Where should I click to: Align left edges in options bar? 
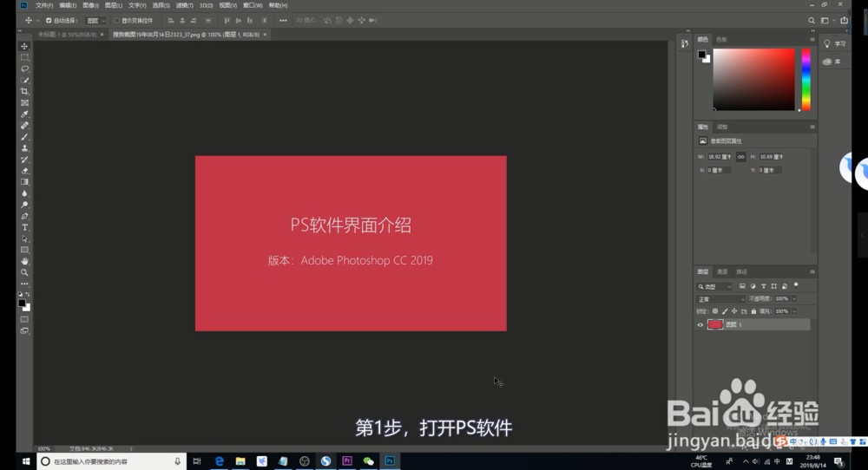(170, 21)
